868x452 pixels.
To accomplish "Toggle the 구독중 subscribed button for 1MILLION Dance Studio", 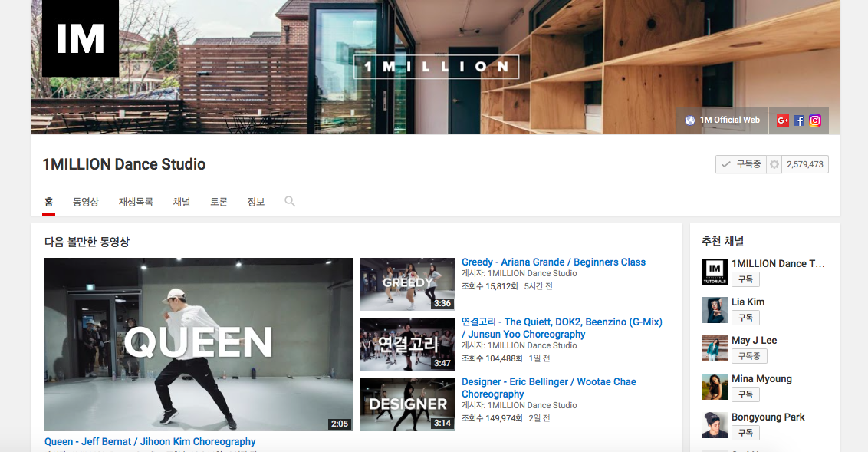I will click(741, 164).
